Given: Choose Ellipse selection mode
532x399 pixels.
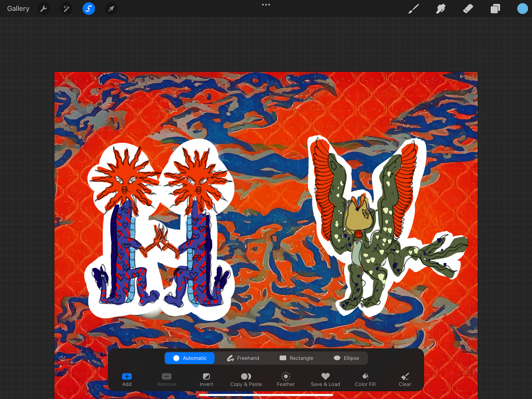Looking at the screenshot, I should (346, 358).
